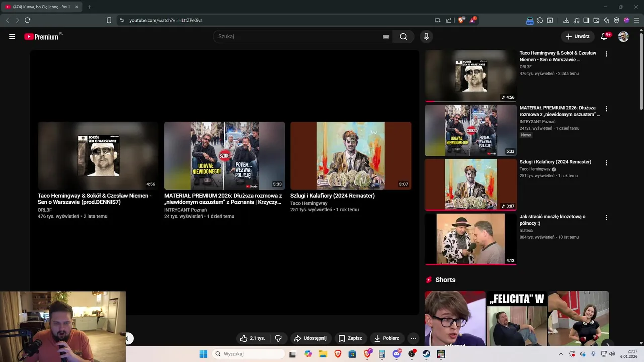Open Discord from the taskbar
This screenshot has width=644, height=362.
(397, 354)
